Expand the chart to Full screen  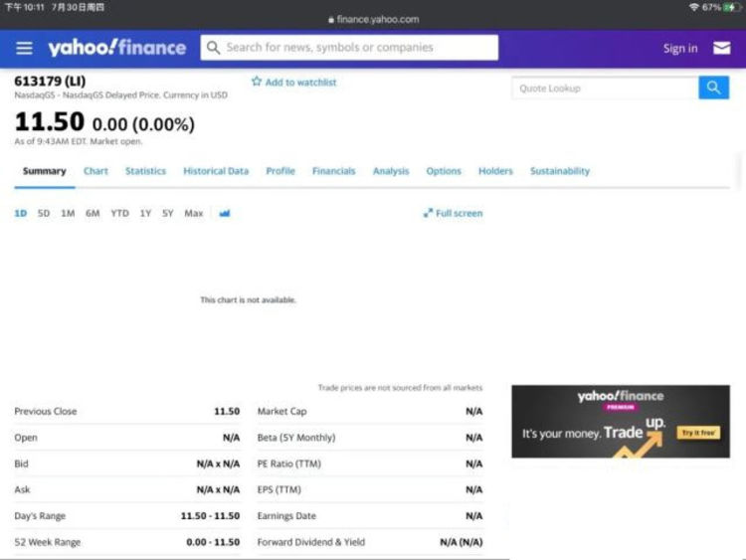[453, 213]
